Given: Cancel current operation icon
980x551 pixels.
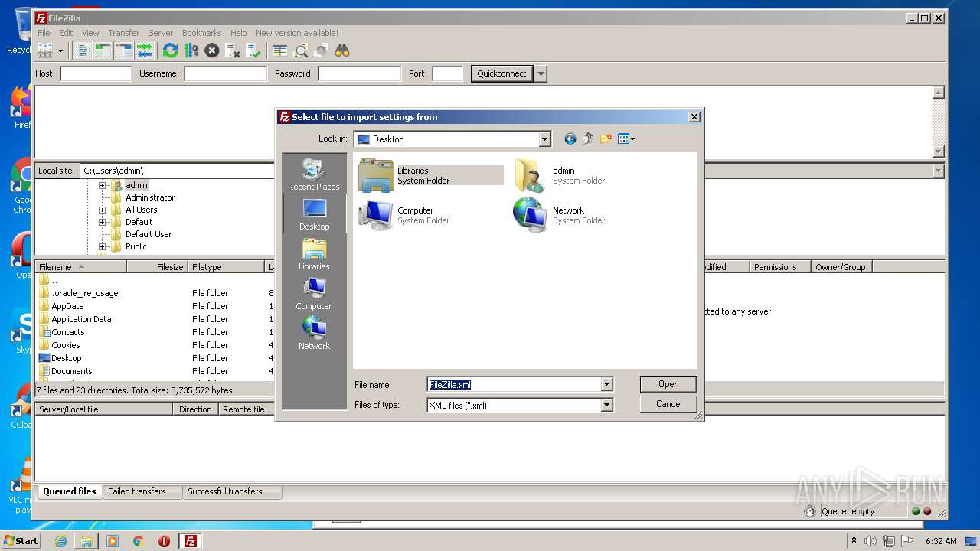Looking at the screenshot, I should [212, 51].
